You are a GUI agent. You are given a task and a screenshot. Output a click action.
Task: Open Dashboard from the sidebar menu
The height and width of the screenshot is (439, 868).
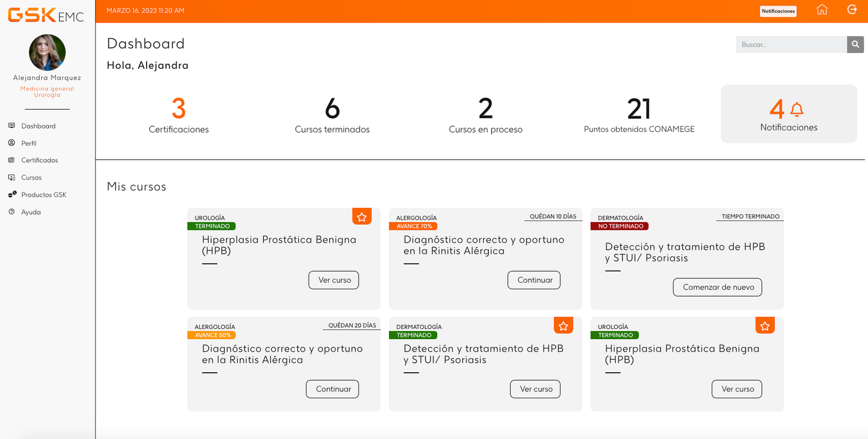(x=38, y=126)
